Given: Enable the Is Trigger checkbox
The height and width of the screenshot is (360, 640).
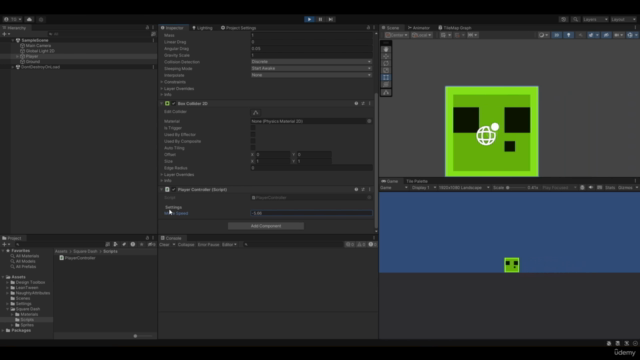Looking at the screenshot, I should point(253,128).
